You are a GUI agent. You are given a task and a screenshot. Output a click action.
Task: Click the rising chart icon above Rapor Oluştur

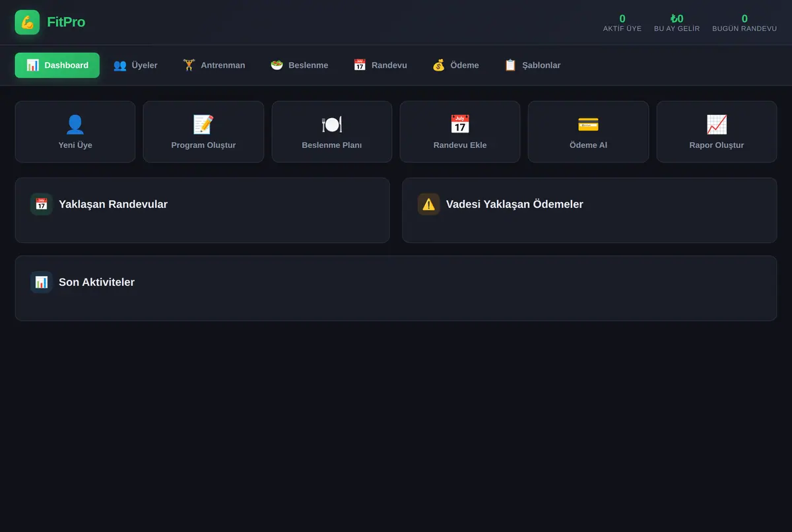(x=717, y=124)
